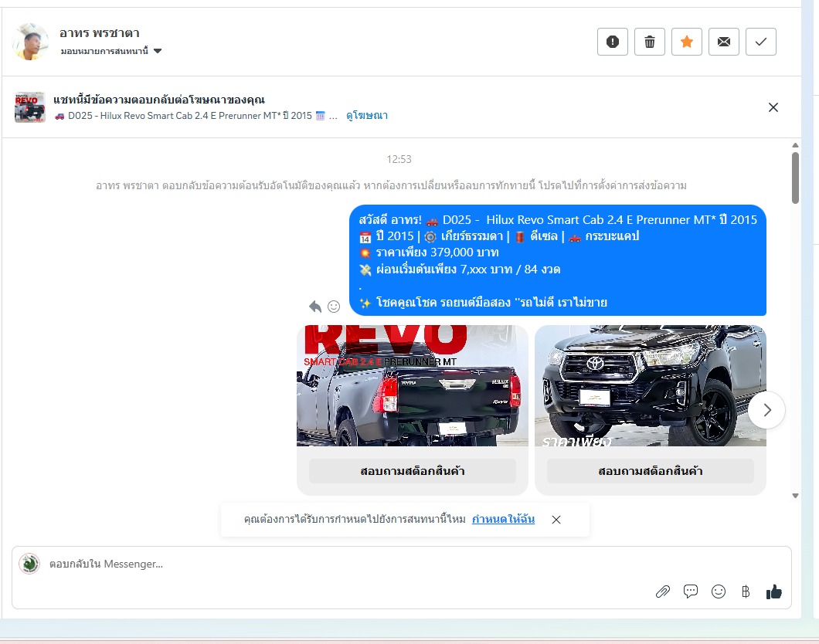Send a thumbs-up like
Viewport: 819px width, 644px height.
click(x=773, y=591)
